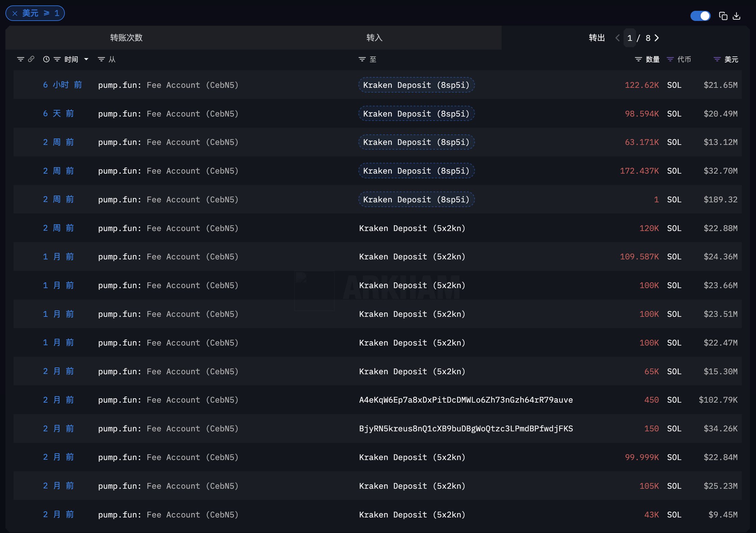756x533 pixels.
Task: Switch to the 转入 tab
Action: click(x=374, y=37)
